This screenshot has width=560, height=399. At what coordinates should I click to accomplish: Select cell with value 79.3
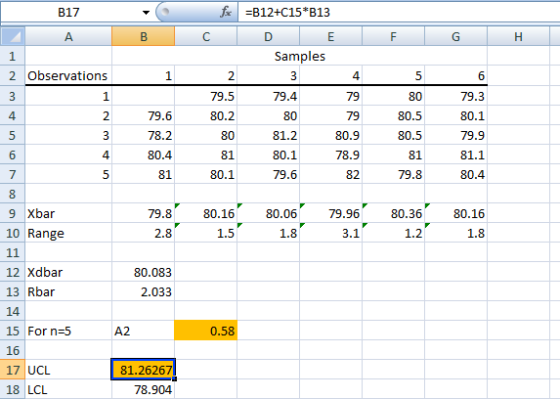pos(456,96)
